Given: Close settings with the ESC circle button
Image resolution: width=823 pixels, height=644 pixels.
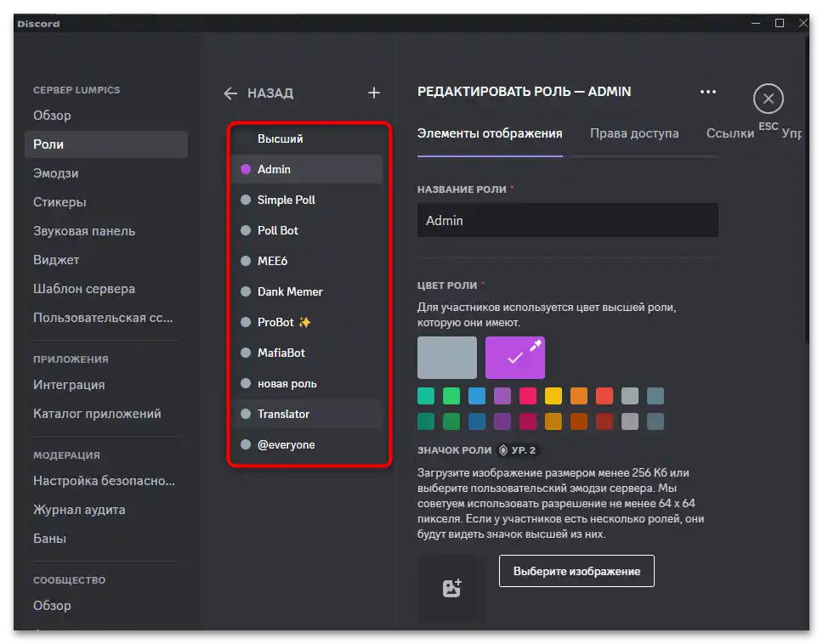Looking at the screenshot, I should pos(768,99).
